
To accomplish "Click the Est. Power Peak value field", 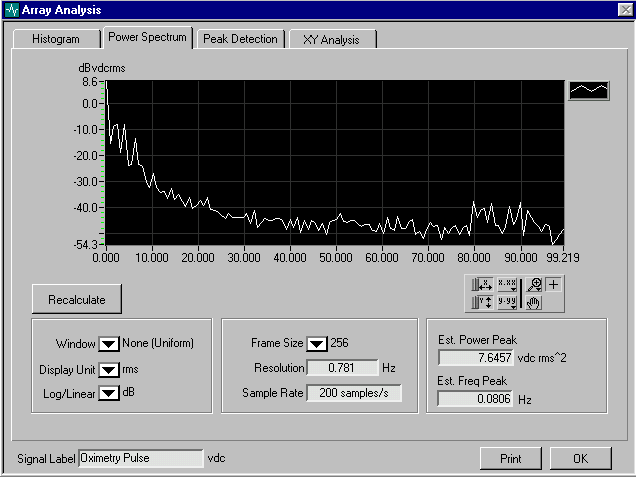I will [x=476, y=357].
